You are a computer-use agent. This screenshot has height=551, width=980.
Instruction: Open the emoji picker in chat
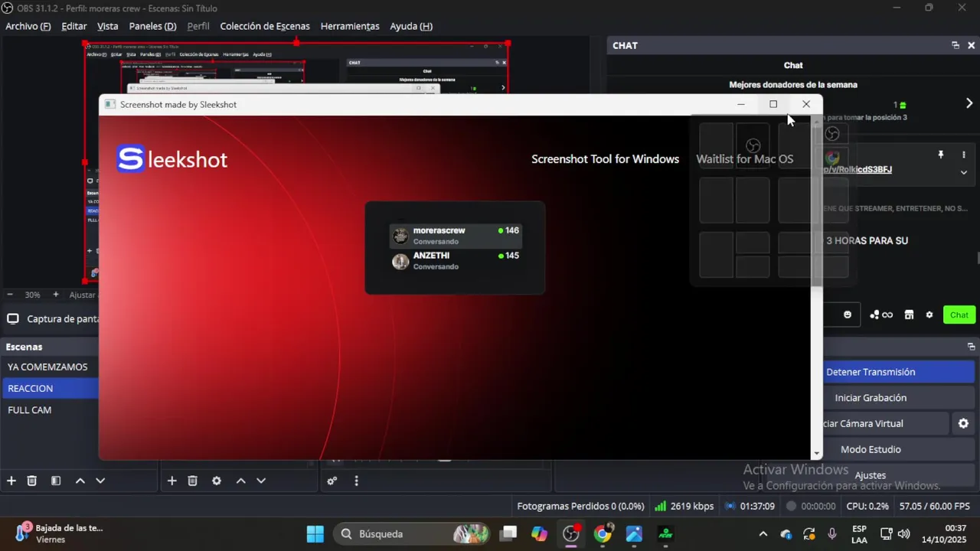848,315
